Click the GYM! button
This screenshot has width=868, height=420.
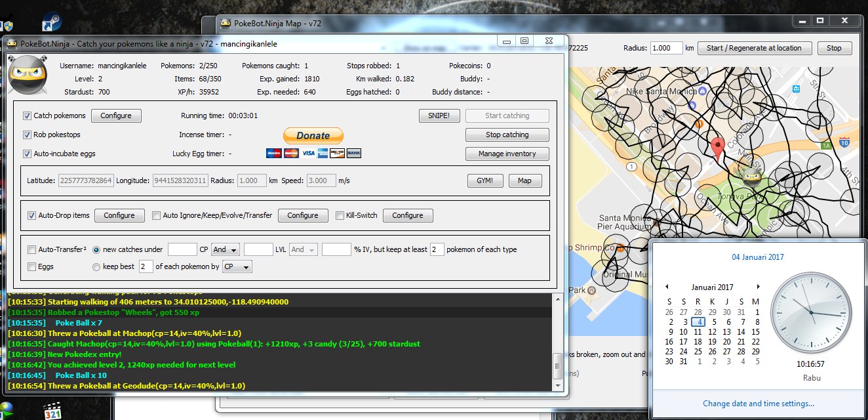485,180
